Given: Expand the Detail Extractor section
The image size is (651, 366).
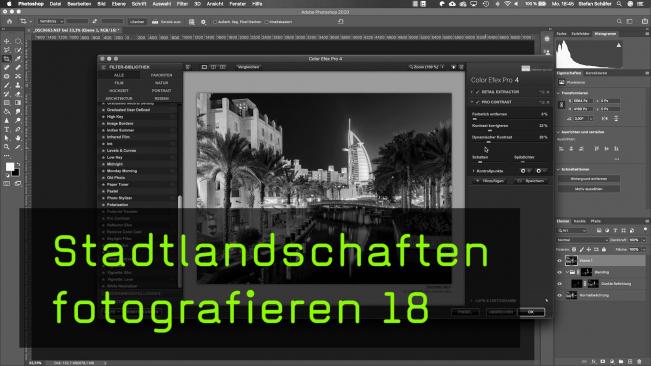Looking at the screenshot, I should tap(472, 92).
